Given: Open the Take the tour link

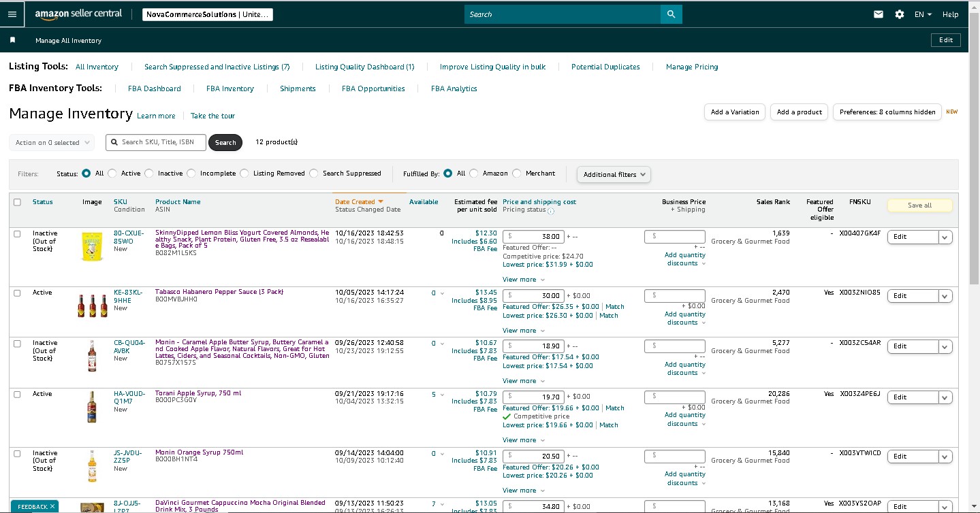Looking at the screenshot, I should coord(212,116).
